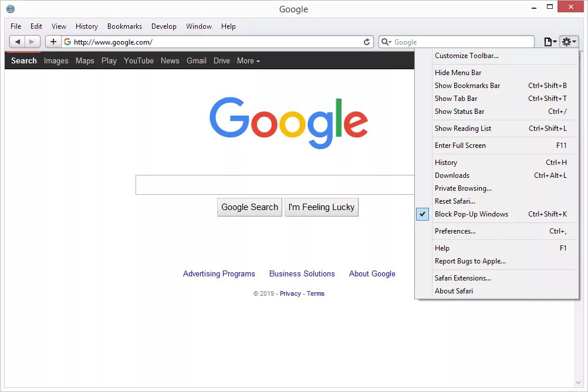Click Gmail in the Google navigation bar

click(197, 61)
